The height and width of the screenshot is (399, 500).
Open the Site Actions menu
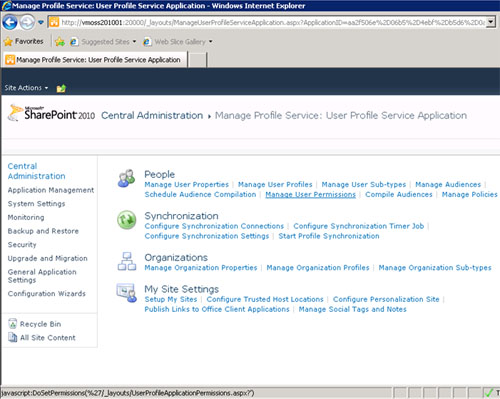click(26, 88)
